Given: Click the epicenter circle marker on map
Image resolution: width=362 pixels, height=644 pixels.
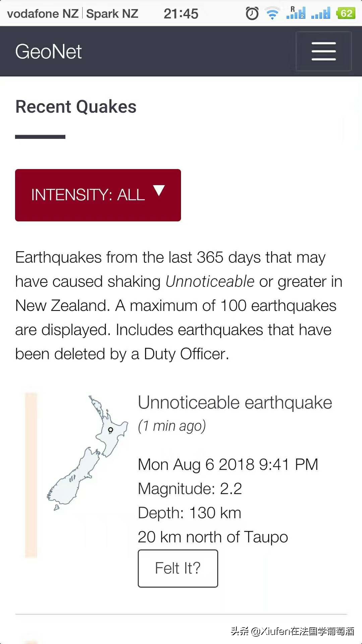Looking at the screenshot, I should (x=111, y=430).
